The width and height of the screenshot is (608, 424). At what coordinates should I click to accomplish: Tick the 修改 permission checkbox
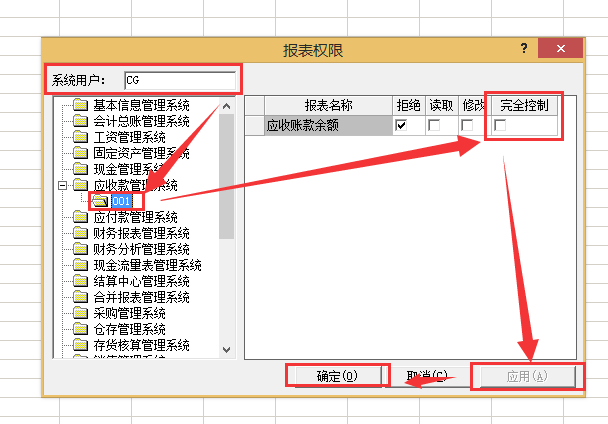[x=467, y=125]
